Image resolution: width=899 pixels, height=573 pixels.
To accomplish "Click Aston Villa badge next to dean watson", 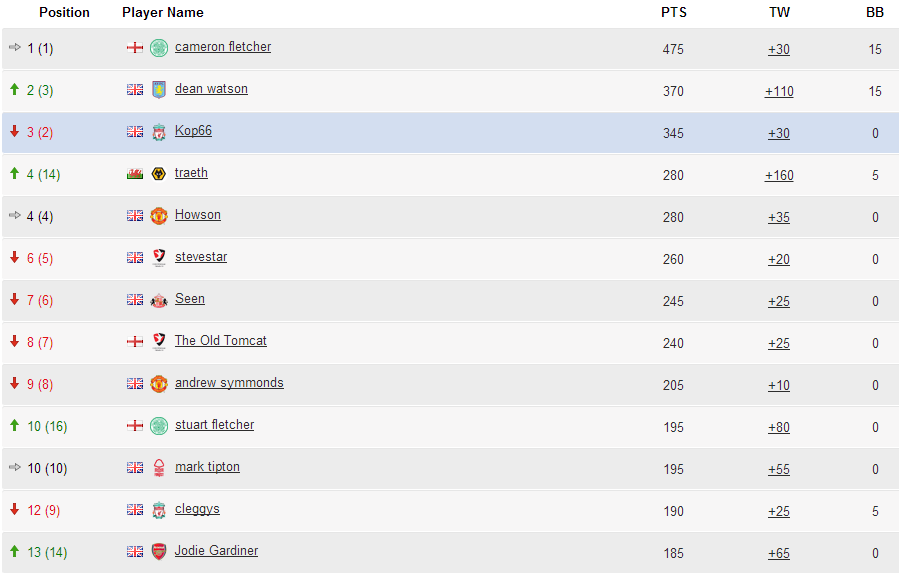I will (x=159, y=89).
